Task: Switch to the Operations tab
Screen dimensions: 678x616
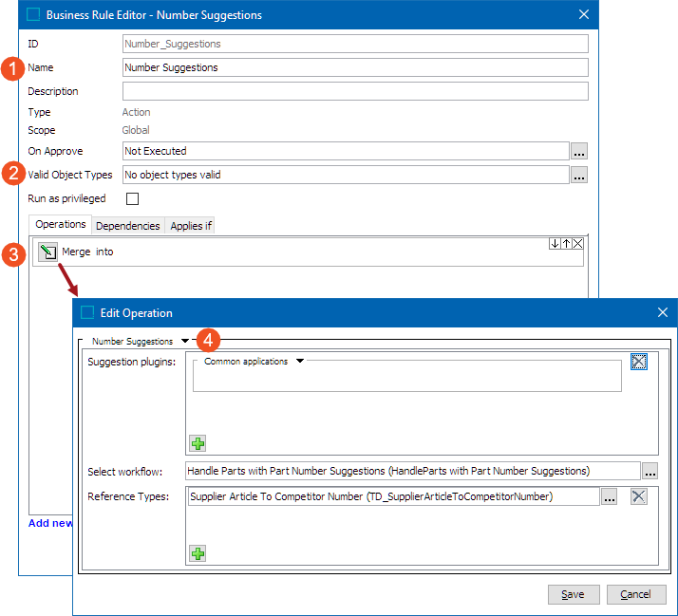Action: pos(61,224)
